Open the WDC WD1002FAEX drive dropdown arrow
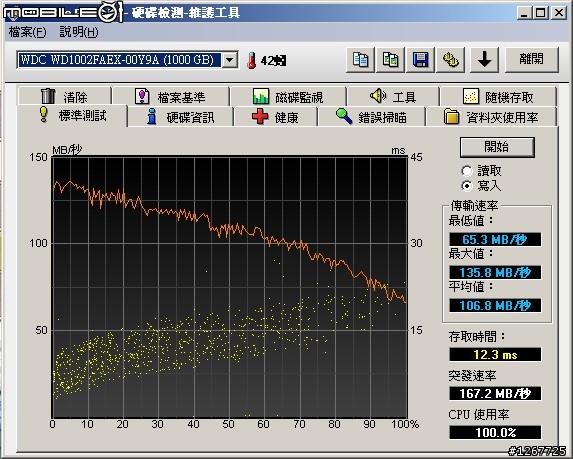573x459 pixels. point(230,60)
